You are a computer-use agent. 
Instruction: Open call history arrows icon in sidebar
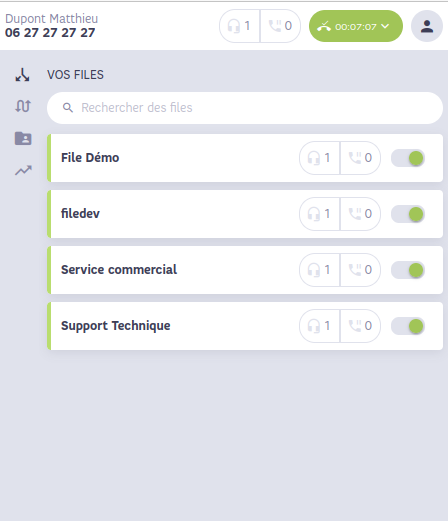(23, 106)
